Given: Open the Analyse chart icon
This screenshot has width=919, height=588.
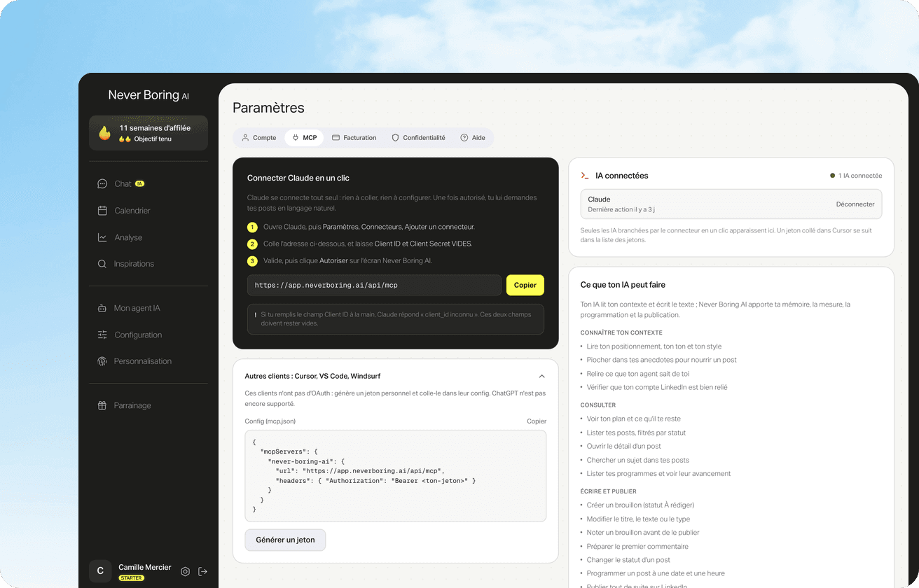Looking at the screenshot, I should (x=102, y=237).
